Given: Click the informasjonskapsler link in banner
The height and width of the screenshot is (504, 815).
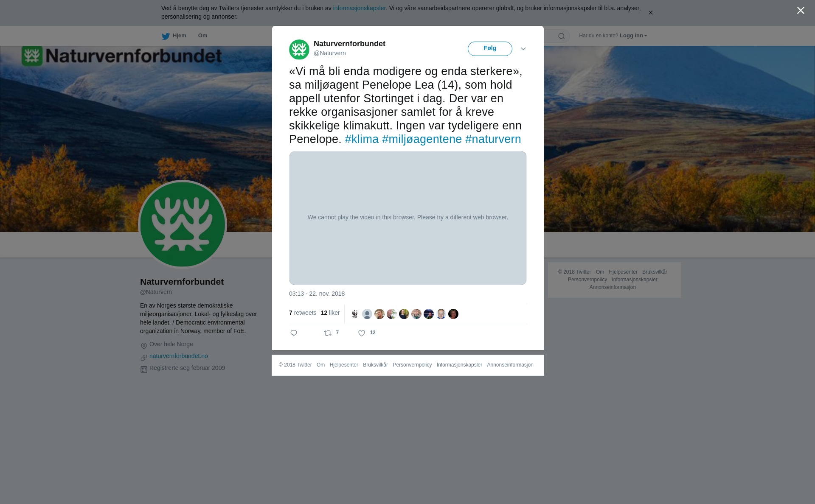Looking at the screenshot, I should (x=359, y=8).
